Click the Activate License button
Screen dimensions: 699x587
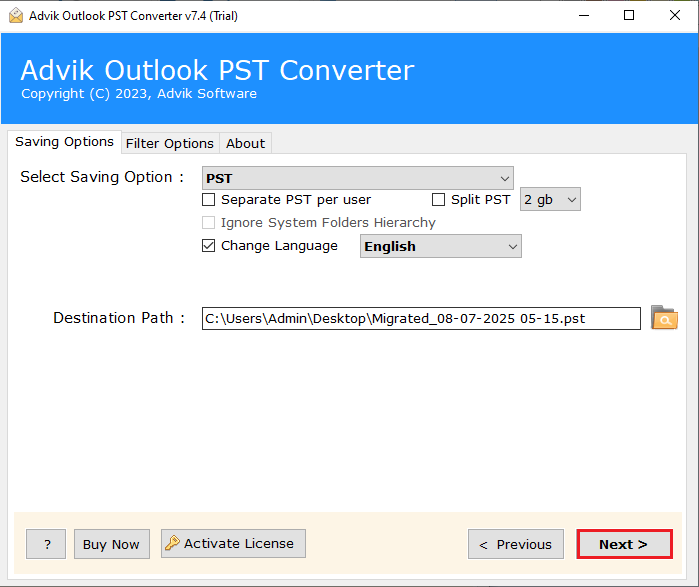coord(233,544)
